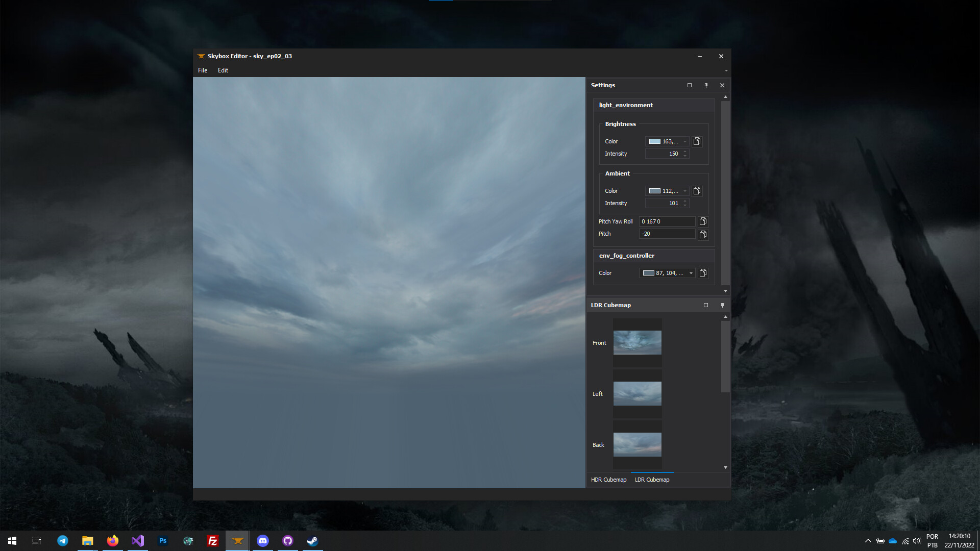Float the LDR Cubemap panel window
Screen dimensions: 980x551
pyautogui.click(x=706, y=305)
